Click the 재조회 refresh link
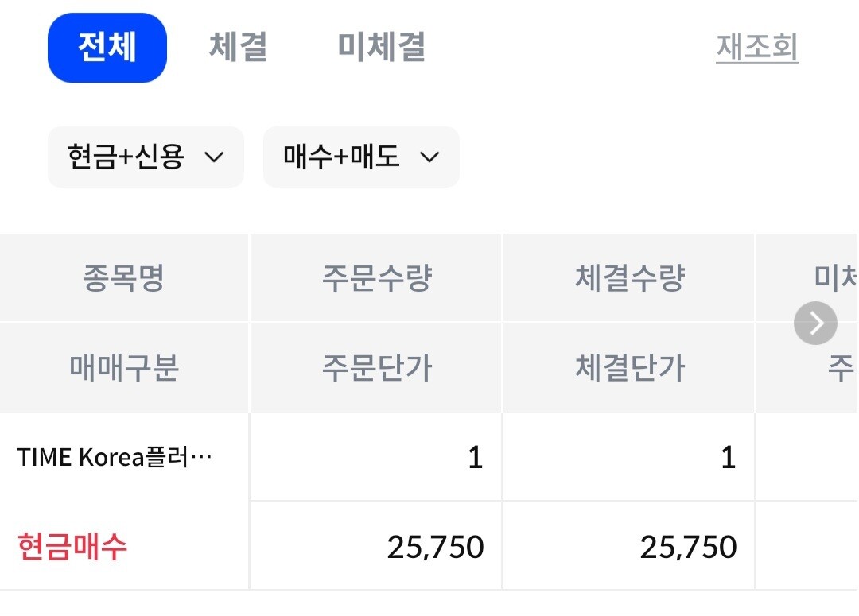This screenshot has height=616, width=859. [757, 48]
